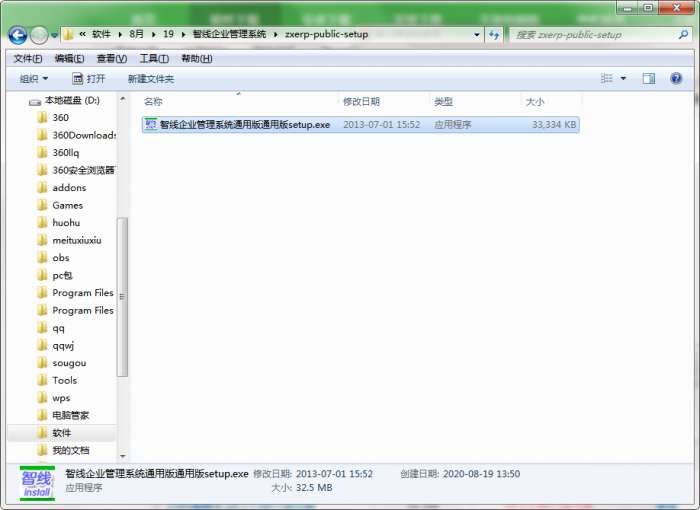
Task: Click the qqwj folder icon
Action: coord(42,345)
